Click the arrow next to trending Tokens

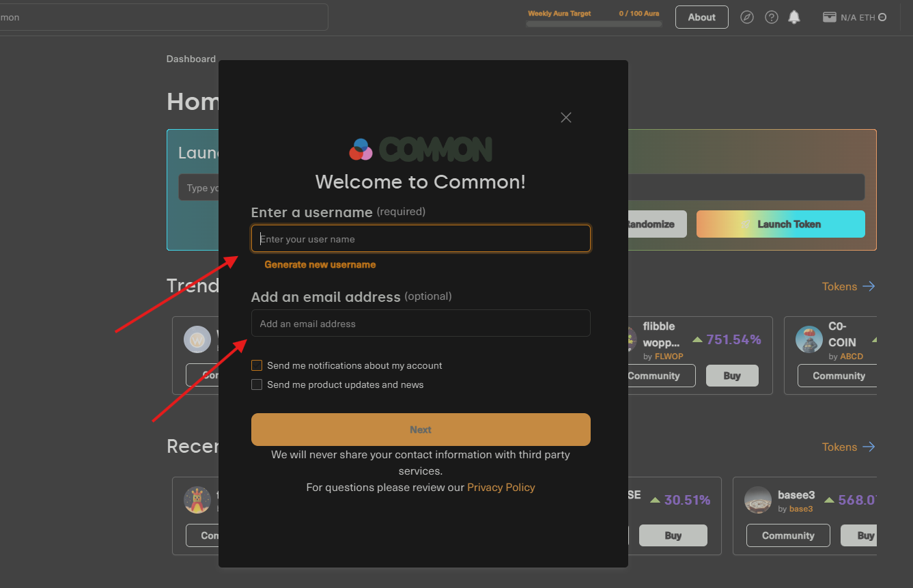tap(869, 286)
